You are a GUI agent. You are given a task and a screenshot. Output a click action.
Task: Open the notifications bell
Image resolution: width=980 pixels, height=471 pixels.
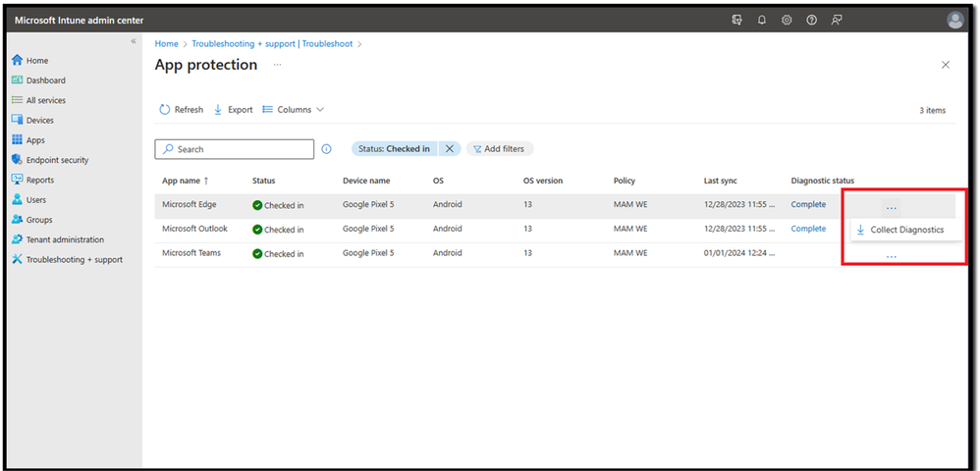[x=761, y=20]
